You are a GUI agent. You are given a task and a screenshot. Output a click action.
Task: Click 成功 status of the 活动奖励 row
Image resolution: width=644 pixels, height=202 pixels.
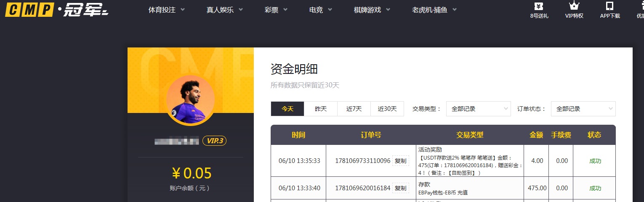pyautogui.click(x=595, y=161)
